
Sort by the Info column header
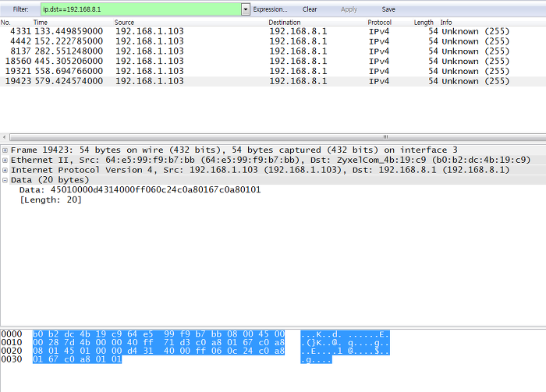click(446, 23)
